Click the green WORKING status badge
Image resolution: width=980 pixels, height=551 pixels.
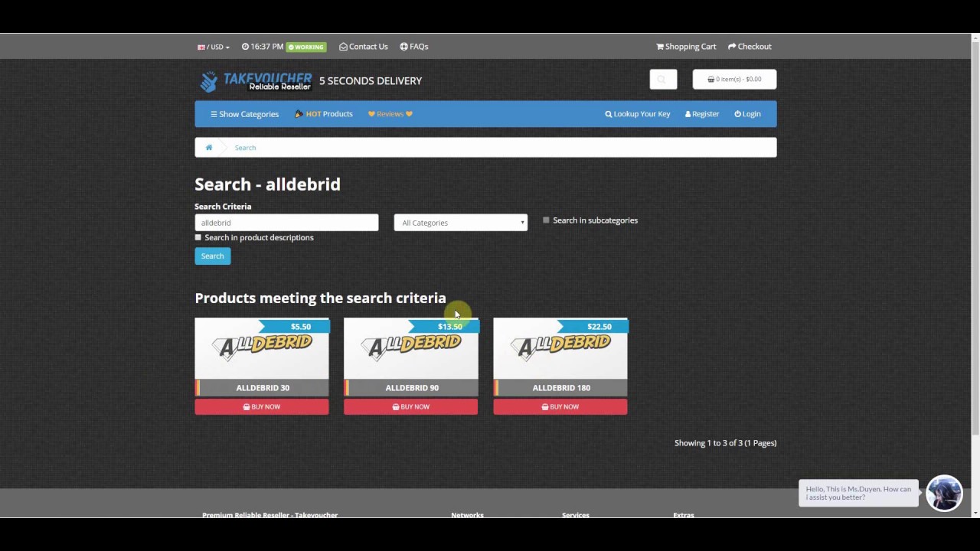click(x=306, y=47)
